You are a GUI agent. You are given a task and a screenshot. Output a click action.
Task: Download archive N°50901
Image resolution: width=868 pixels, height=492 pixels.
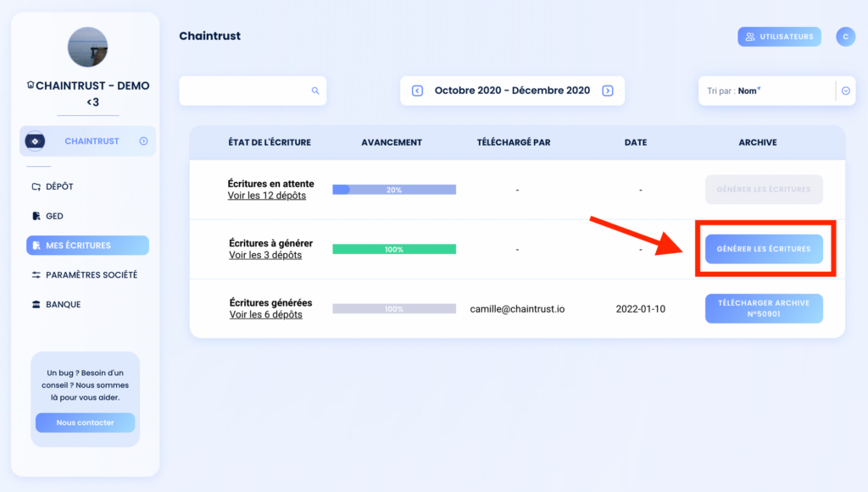tap(764, 308)
